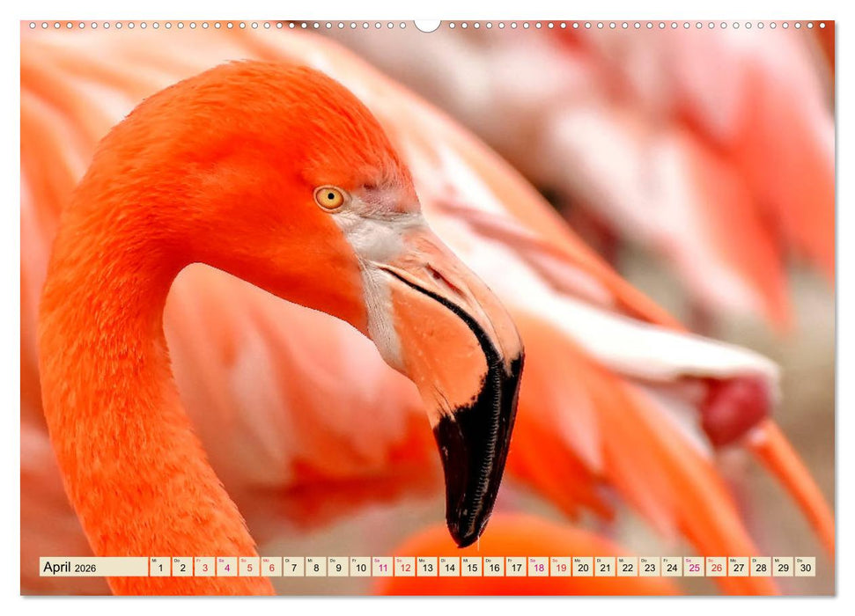Click Sunday the 6th marked Mo
855x616 pixels.
269,570
